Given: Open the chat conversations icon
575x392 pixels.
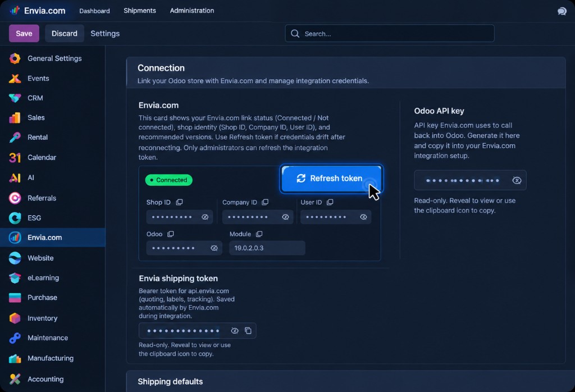Looking at the screenshot, I should (x=562, y=11).
